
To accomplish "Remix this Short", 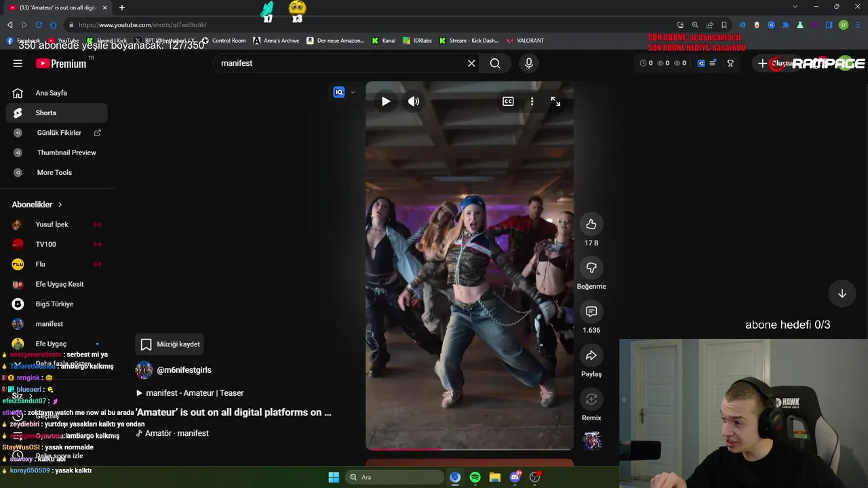I will click(591, 399).
